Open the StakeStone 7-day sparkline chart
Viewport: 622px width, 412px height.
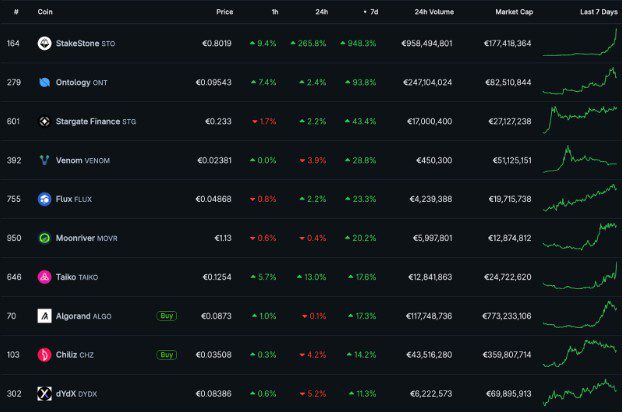[580, 42]
